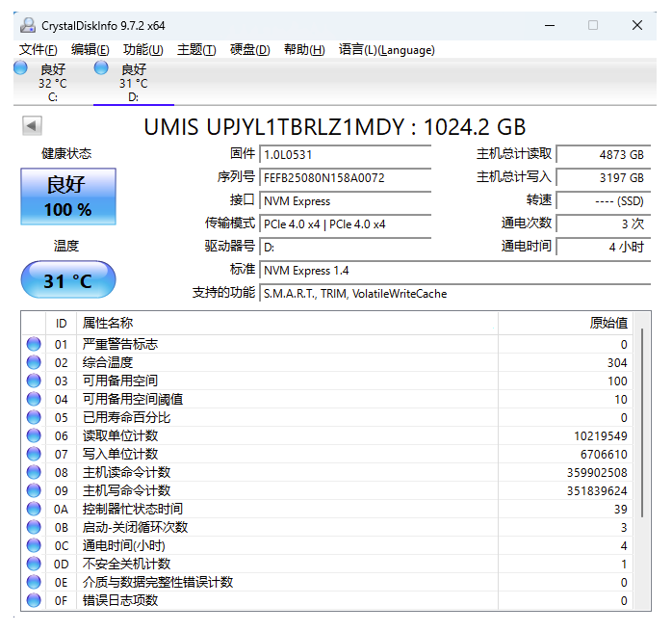672x631 pixels.
Task: Select the 综合温度 attribute name
Action: 108,362
